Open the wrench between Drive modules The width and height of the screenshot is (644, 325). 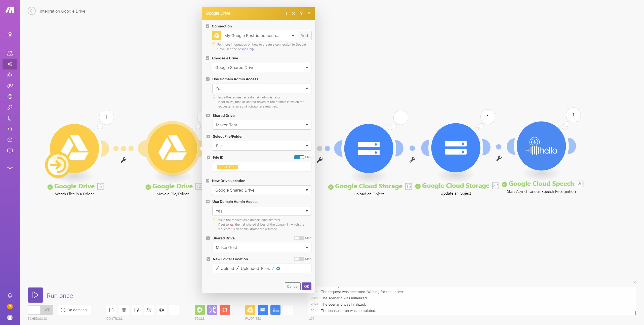124,160
